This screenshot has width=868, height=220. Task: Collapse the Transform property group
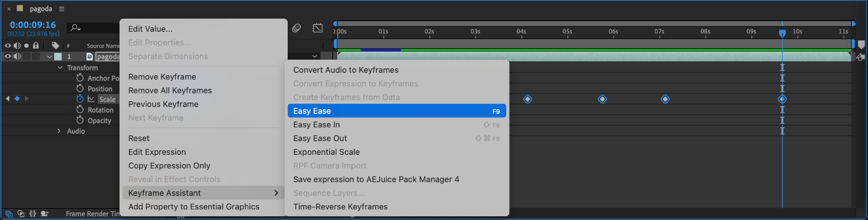60,68
